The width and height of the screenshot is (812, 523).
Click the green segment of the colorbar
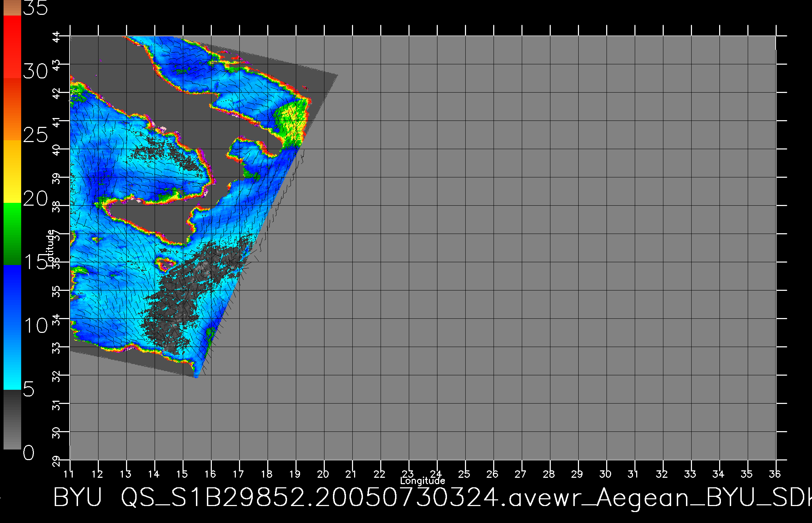[12, 234]
